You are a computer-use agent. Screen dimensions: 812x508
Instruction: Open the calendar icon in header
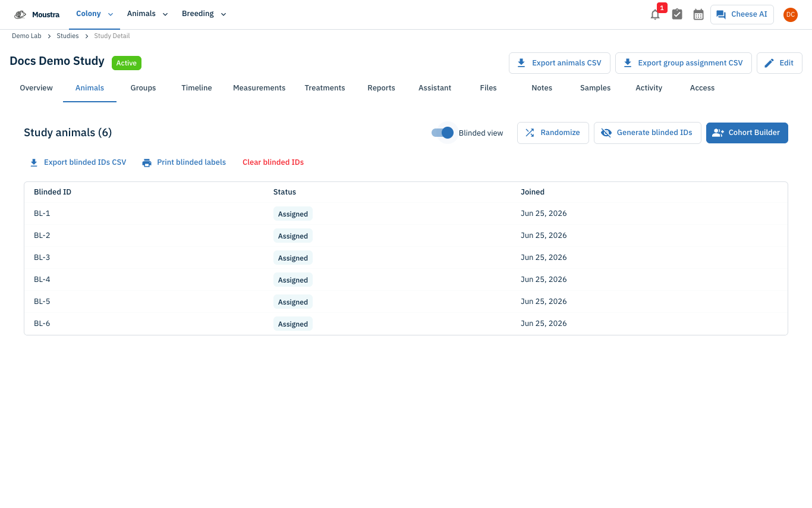pos(698,14)
